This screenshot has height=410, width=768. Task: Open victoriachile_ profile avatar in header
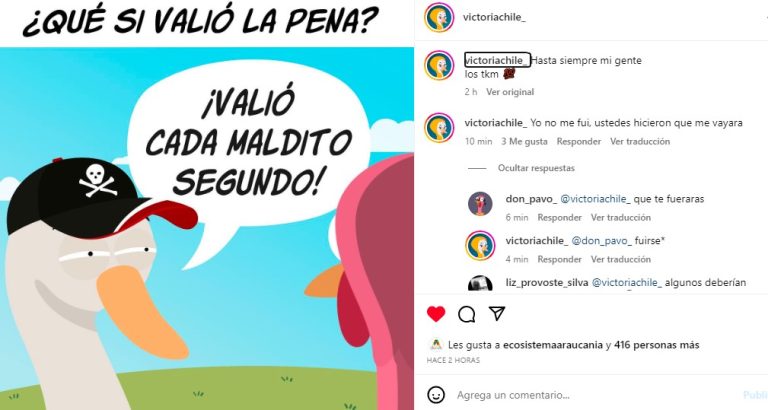tap(439, 17)
